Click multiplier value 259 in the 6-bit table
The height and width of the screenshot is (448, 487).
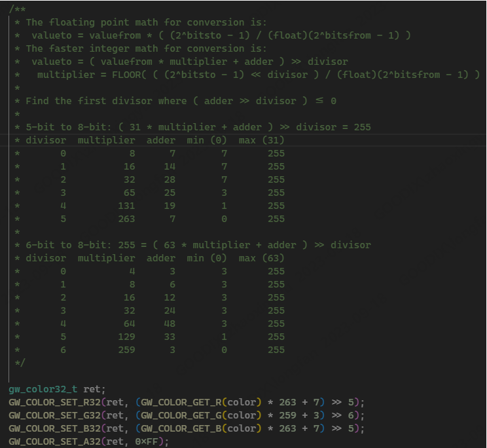[x=126, y=350]
